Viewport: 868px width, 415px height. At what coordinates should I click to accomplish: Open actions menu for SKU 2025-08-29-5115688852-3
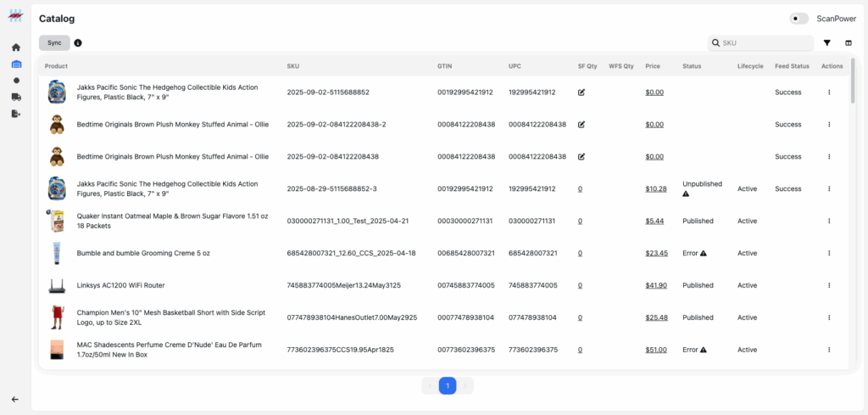point(829,188)
